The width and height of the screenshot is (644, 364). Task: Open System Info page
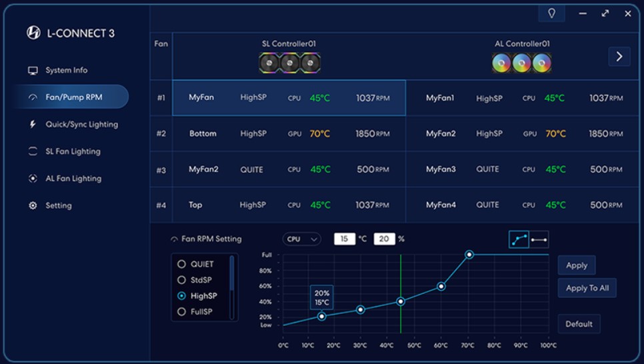[x=67, y=70]
